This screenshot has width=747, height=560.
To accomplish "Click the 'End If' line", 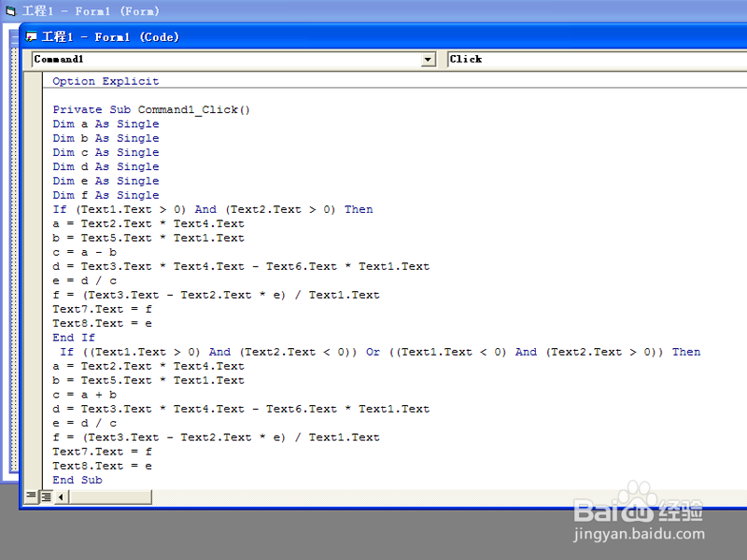I will click(x=74, y=337).
